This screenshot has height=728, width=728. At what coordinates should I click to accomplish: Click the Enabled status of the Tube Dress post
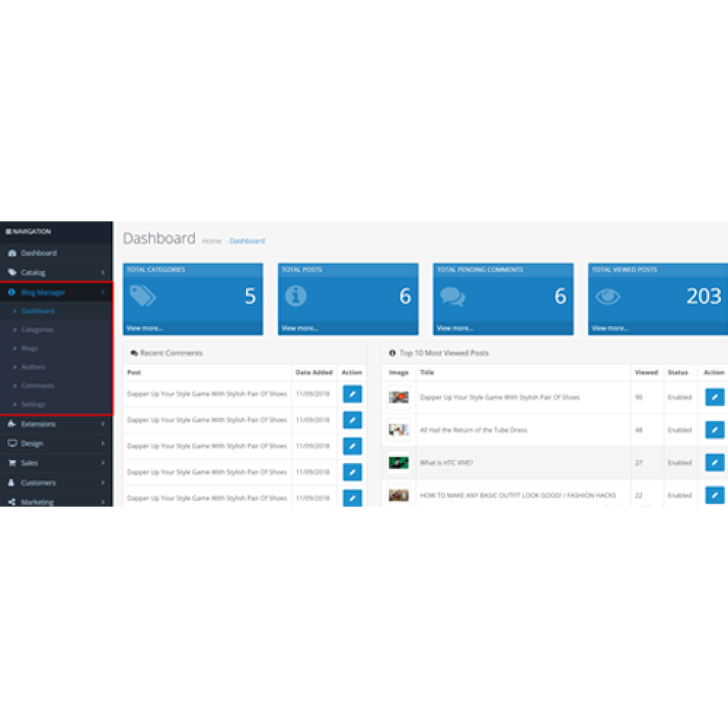tap(678, 430)
